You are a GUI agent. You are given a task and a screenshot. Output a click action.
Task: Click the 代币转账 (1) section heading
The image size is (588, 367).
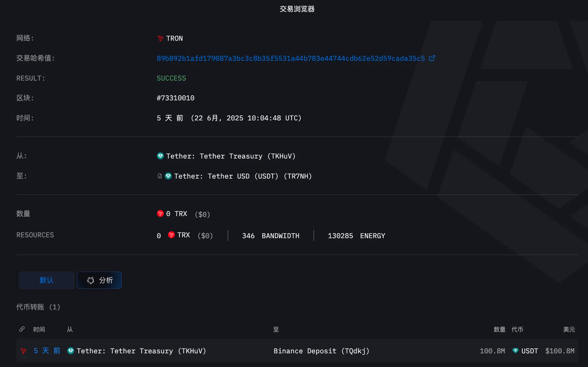point(38,307)
